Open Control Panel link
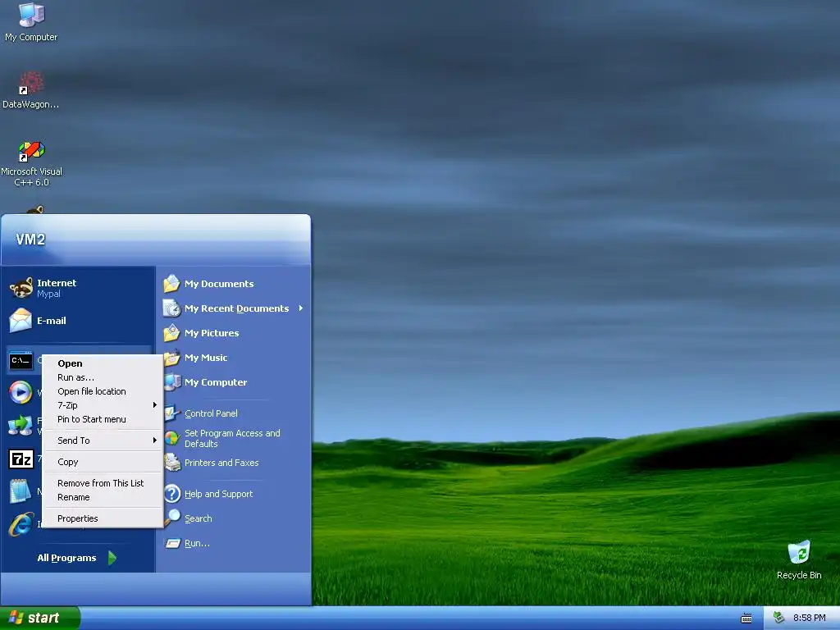This screenshot has width=840, height=630. click(x=211, y=413)
